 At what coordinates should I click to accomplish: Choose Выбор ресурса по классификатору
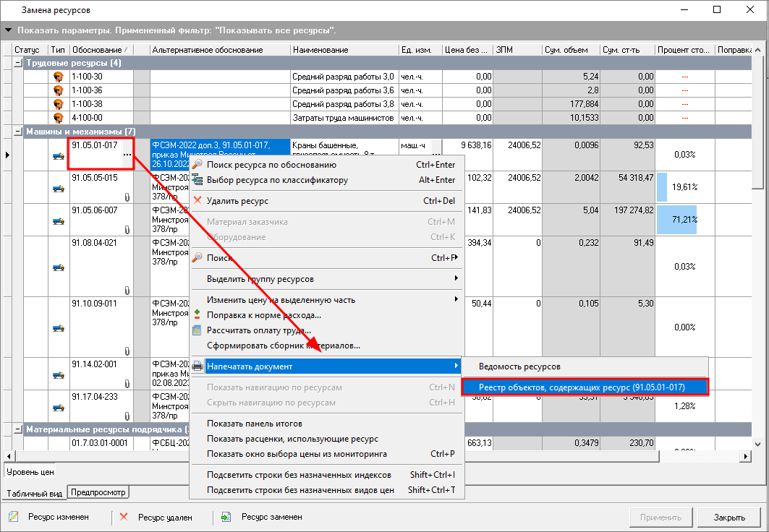pyautogui.click(x=327, y=180)
